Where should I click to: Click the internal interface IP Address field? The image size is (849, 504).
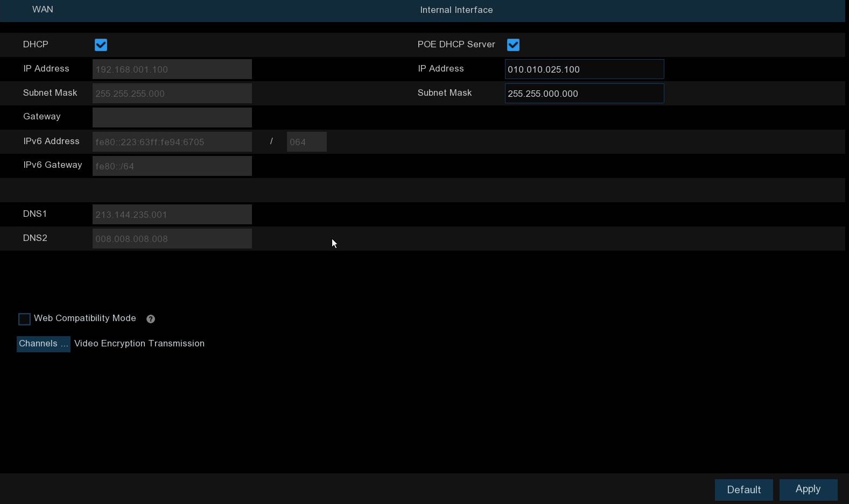[x=584, y=69]
